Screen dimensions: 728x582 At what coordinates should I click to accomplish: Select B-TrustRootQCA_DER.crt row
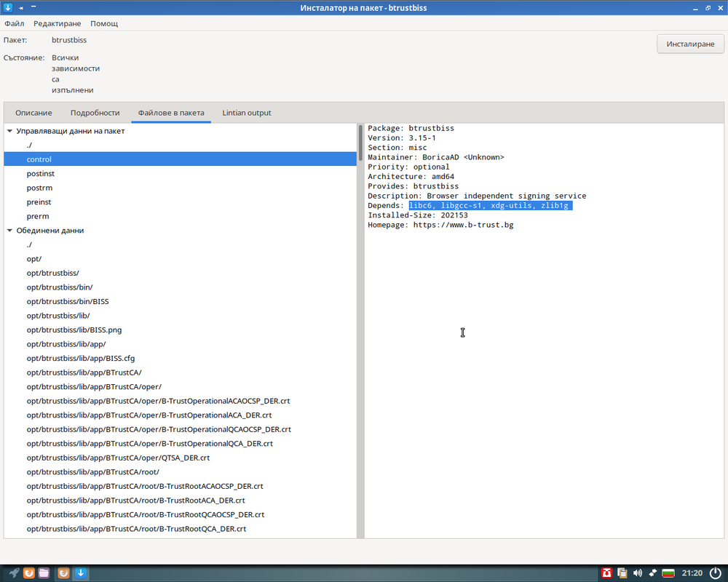coord(180,529)
